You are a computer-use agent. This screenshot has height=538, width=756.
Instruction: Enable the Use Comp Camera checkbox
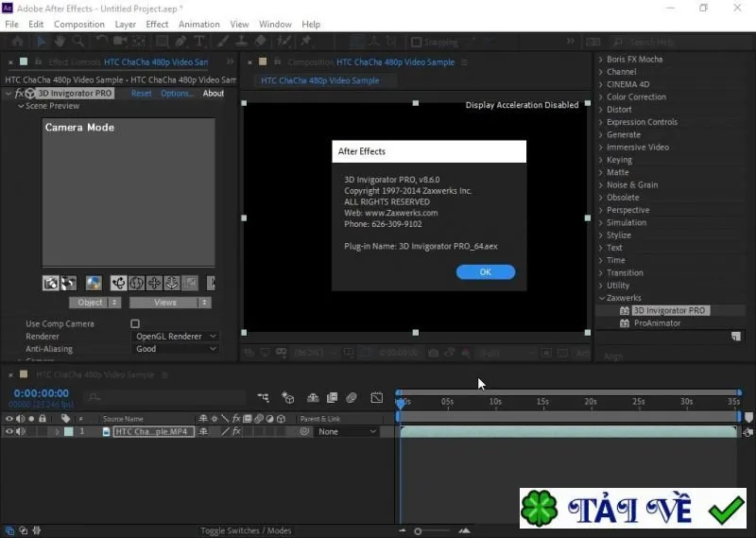click(135, 323)
